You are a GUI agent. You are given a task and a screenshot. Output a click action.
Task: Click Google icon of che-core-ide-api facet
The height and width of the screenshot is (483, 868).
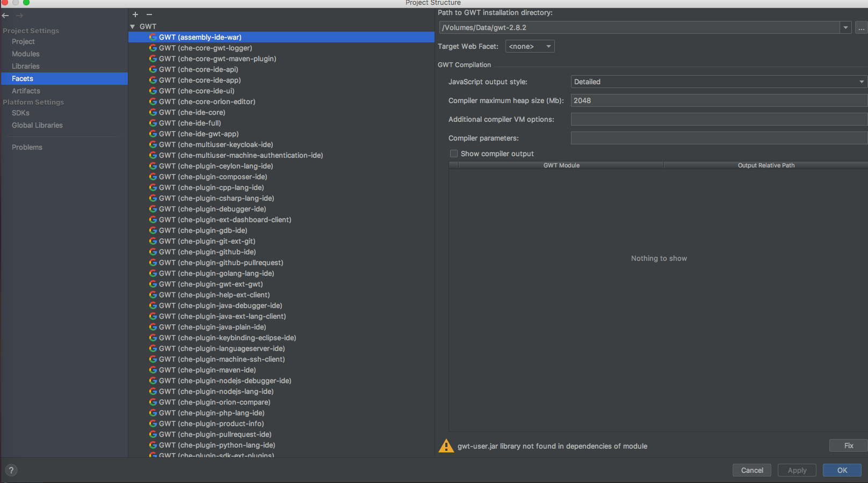point(153,69)
